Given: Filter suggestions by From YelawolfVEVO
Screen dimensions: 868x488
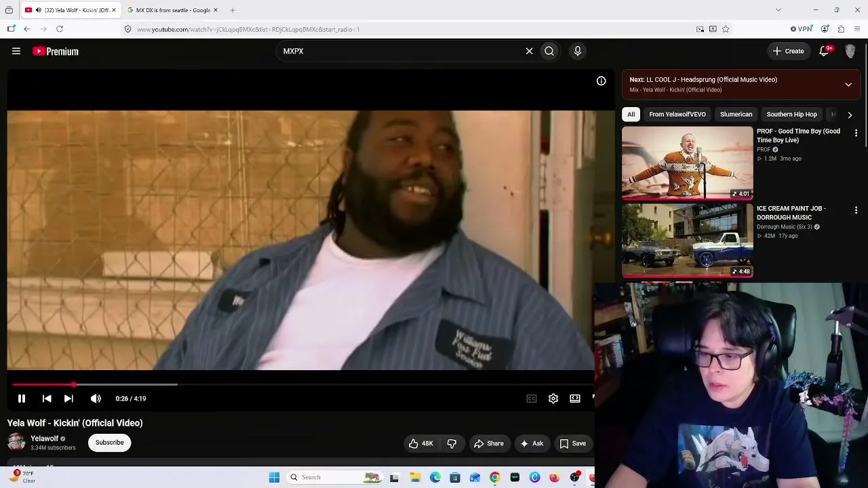Looking at the screenshot, I should tap(677, 115).
